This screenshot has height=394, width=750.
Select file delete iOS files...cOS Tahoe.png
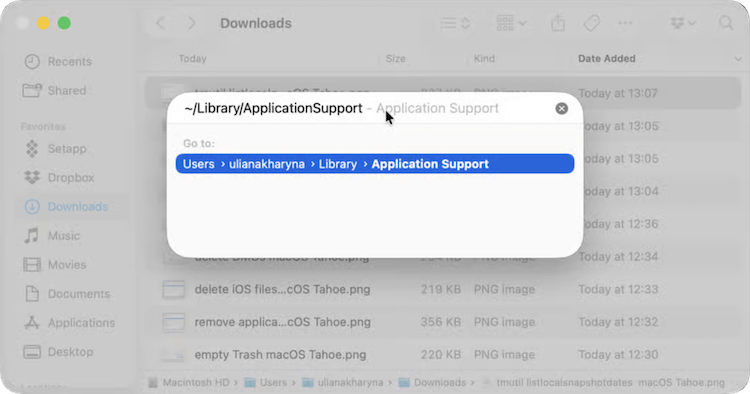pyautogui.click(x=282, y=289)
